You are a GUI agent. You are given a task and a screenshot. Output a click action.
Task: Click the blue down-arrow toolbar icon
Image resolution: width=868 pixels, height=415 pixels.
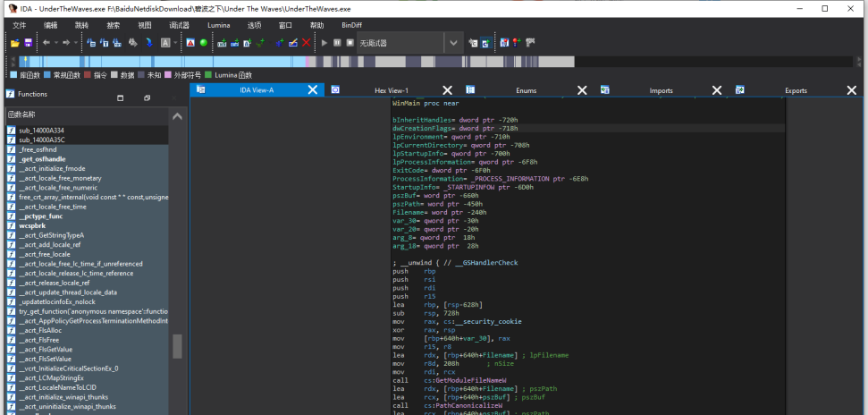point(149,43)
